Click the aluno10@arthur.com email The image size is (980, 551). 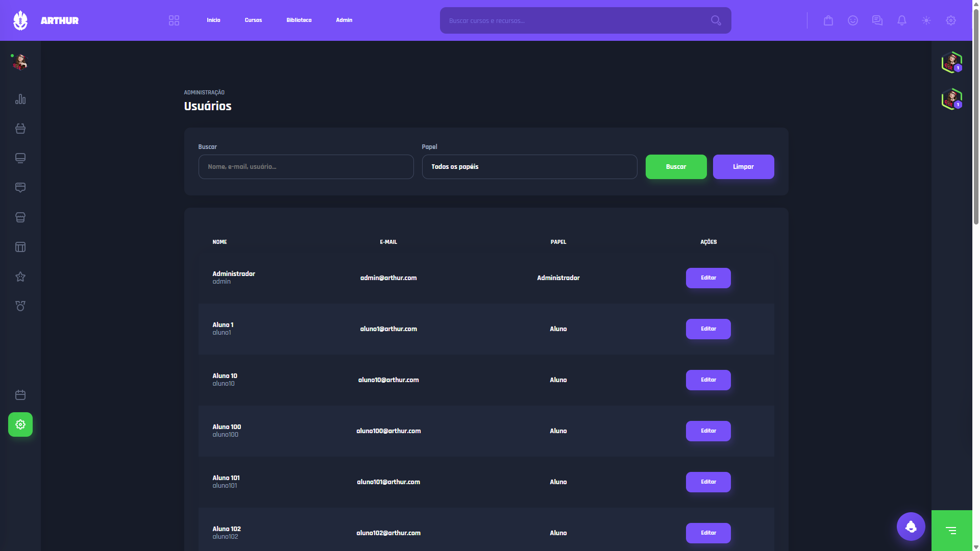(388, 380)
